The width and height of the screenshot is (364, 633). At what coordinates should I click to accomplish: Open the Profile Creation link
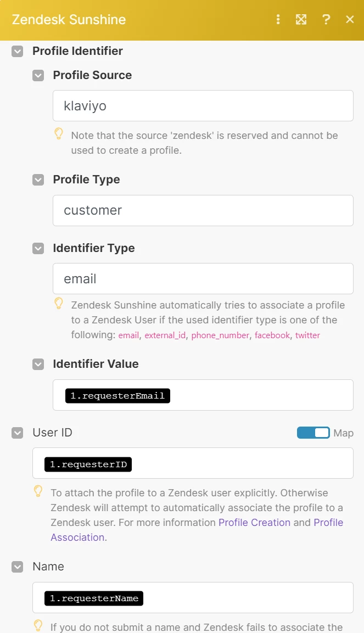click(254, 523)
